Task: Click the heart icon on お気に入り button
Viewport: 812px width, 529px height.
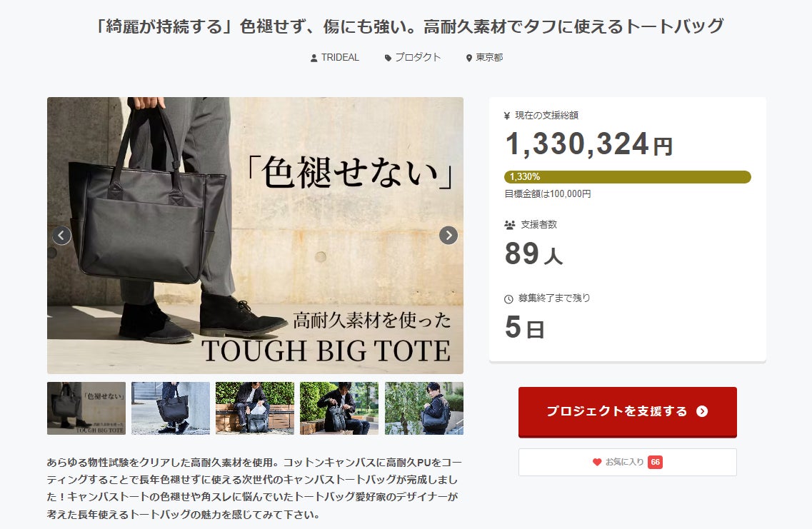Action: [597, 462]
